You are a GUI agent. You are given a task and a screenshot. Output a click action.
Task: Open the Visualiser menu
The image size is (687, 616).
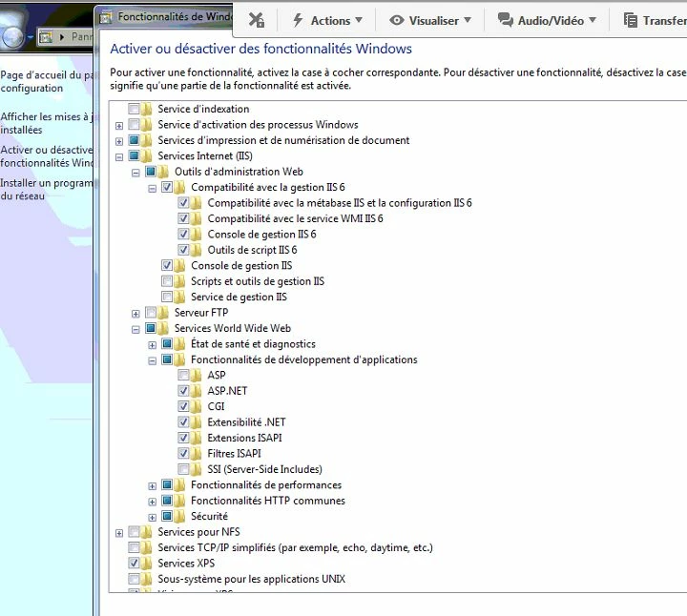[x=430, y=20]
